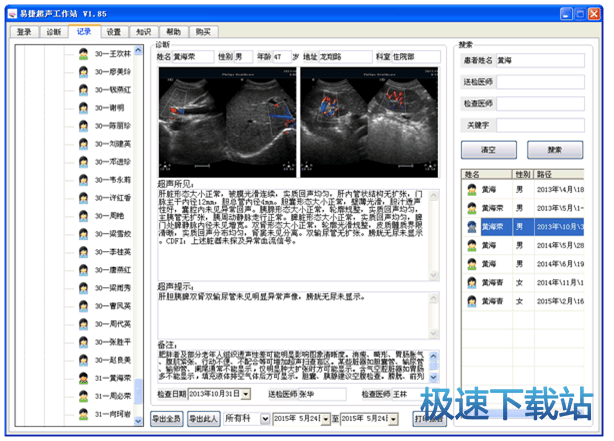614x441 pixels.
Task: Click the avatar icon beside 30—李桂英
Action: 83,252
